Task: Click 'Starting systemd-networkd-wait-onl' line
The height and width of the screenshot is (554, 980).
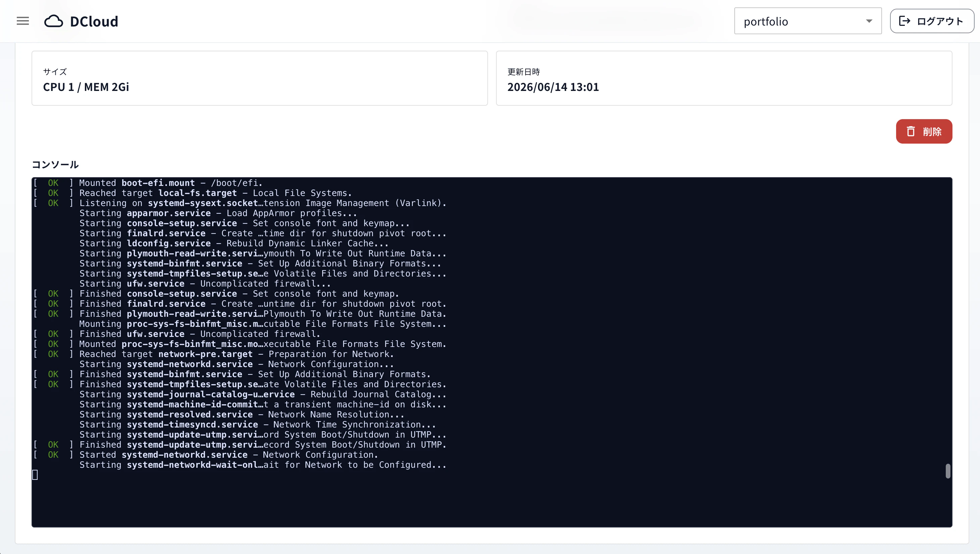Action: (x=263, y=465)
